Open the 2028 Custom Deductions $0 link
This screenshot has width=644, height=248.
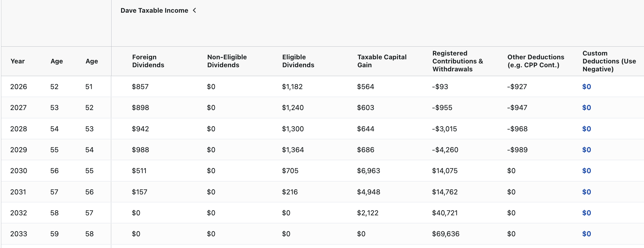pos(586,129)
